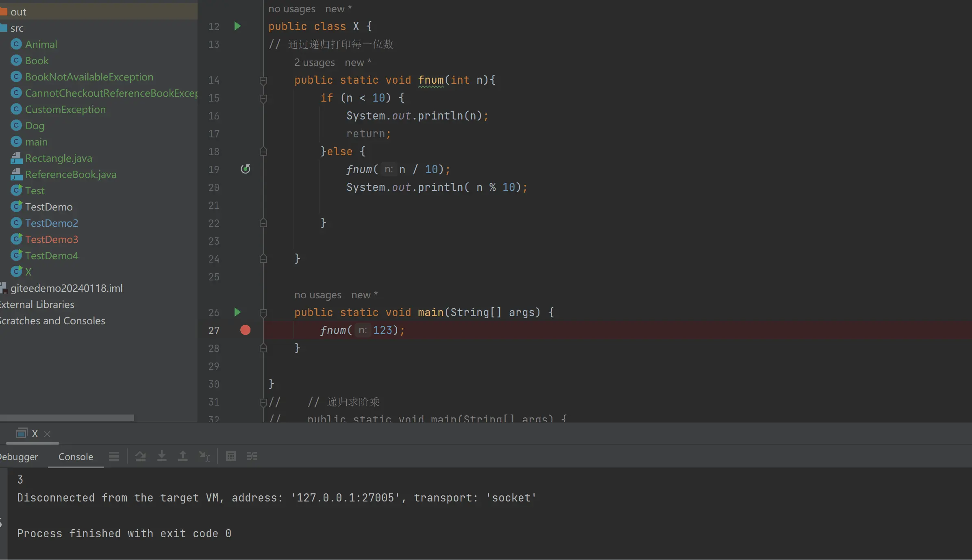The image size is (972, 560).
Task: Open BookNotAvailableException class
Action: point(89,77)
